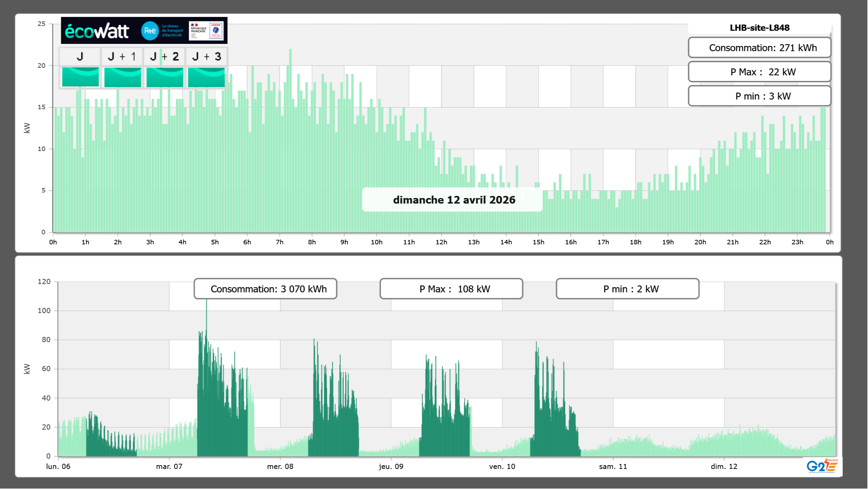The image size is (868, 489).
Task: Click the écoWatt logo
Action: [97, 31]
